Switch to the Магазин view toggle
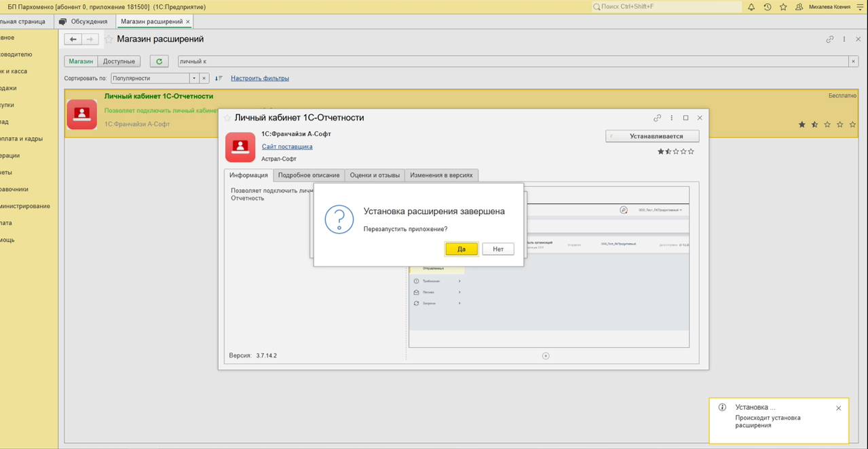 [81, 61]
